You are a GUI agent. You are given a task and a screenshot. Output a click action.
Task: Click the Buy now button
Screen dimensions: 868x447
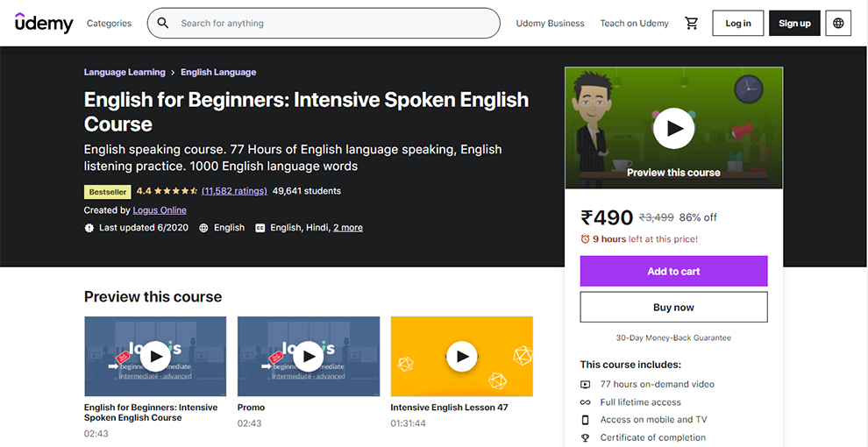click(x=673, y=307)
